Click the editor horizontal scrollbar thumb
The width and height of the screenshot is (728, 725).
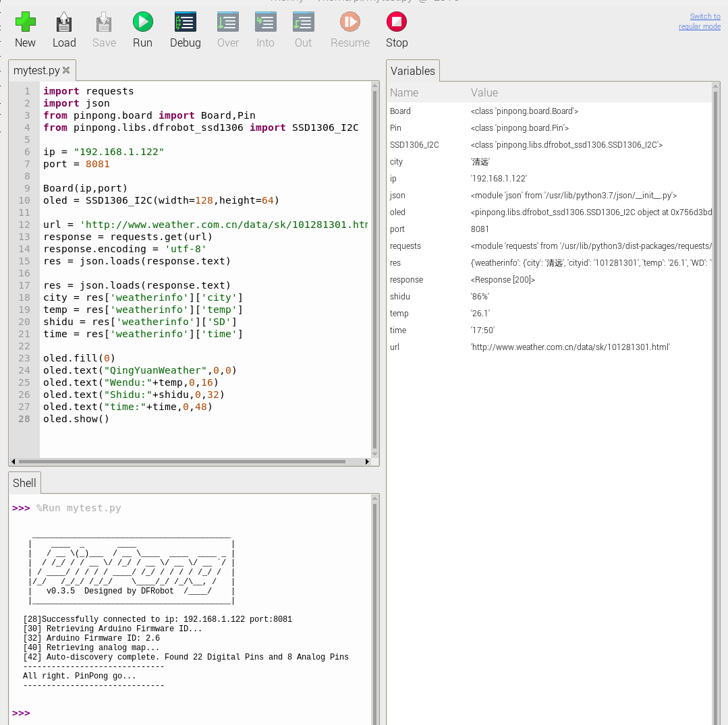click(x=182, y=461)
